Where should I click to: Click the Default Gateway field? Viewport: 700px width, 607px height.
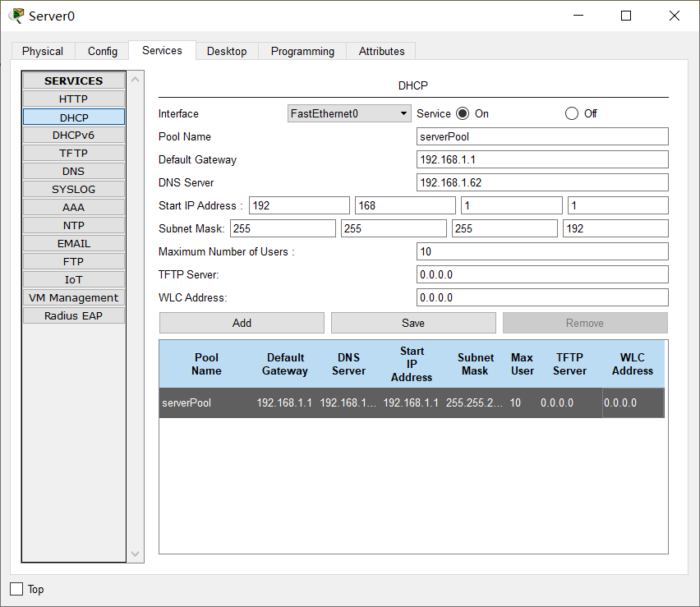point(542,160)
